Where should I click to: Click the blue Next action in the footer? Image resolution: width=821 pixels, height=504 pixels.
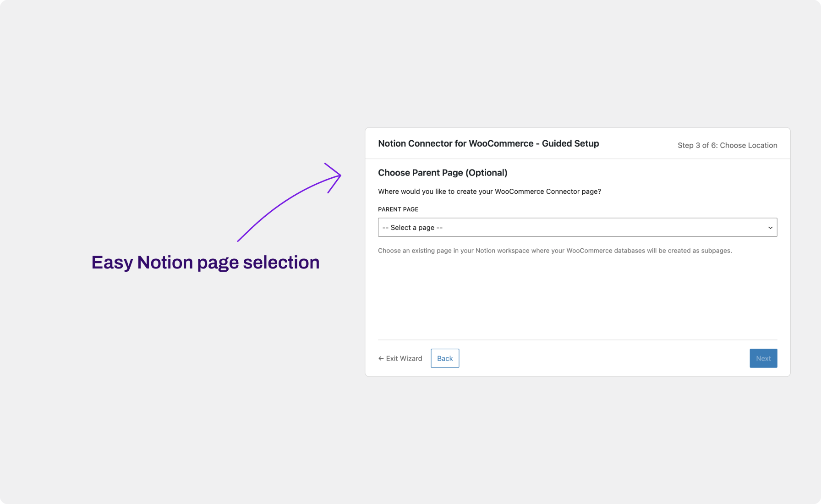(x=763, y=358)
